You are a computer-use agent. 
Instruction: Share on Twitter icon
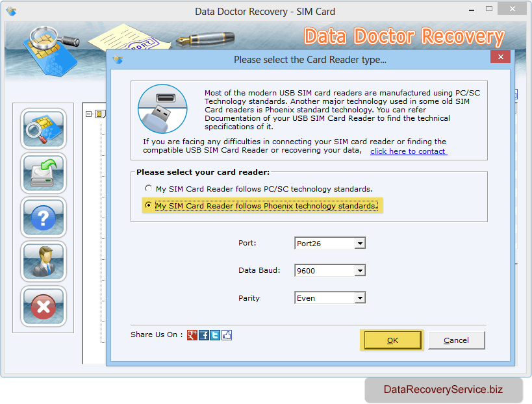[x=215, y=335]
